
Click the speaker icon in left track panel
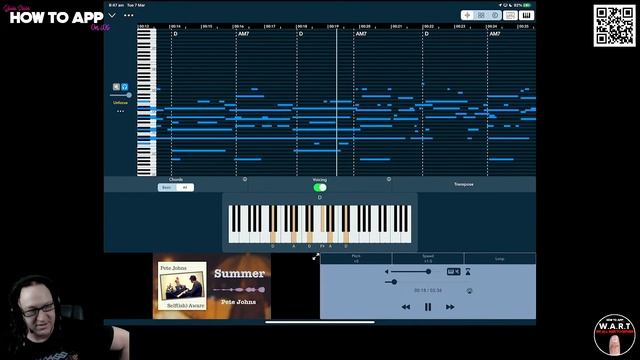coord(116,87)
